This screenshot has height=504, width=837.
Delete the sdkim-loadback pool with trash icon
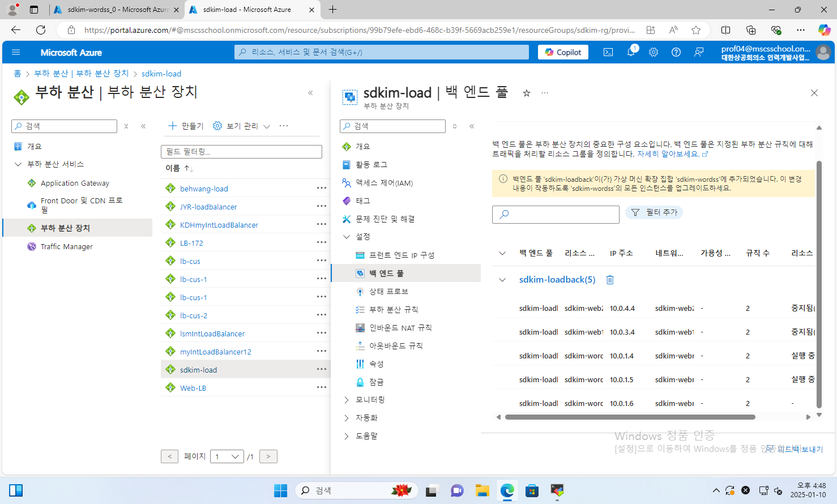point(610,280)
